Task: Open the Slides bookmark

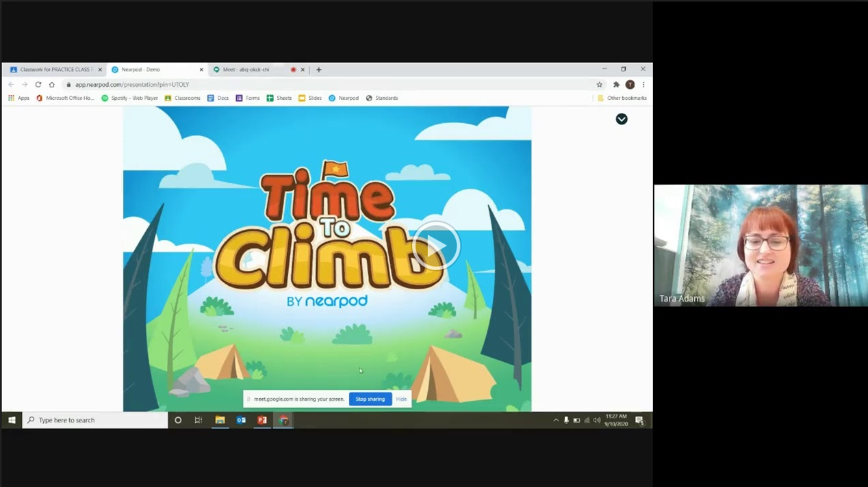Action: (x=310, y=98)
